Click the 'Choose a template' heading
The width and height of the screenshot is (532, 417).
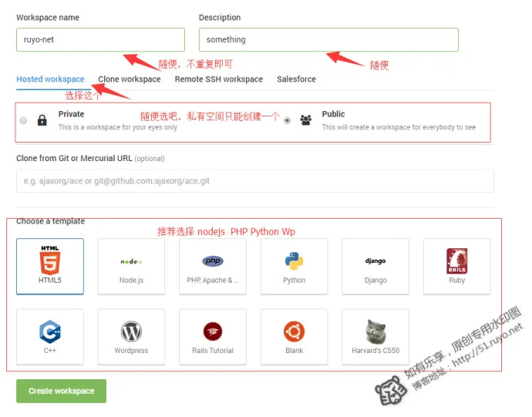pyautogui.click(x=51, y=221)
